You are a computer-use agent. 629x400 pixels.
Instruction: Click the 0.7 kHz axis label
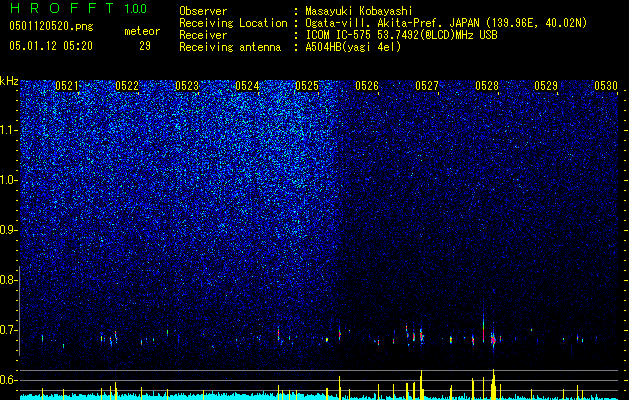pos(7,330)
